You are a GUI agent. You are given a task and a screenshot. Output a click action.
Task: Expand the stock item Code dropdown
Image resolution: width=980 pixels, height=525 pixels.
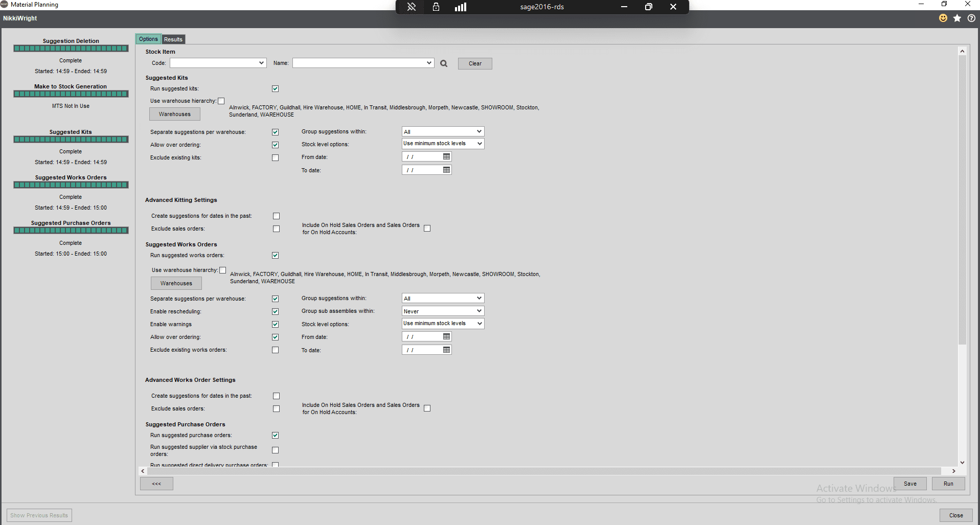coord(262,63)
